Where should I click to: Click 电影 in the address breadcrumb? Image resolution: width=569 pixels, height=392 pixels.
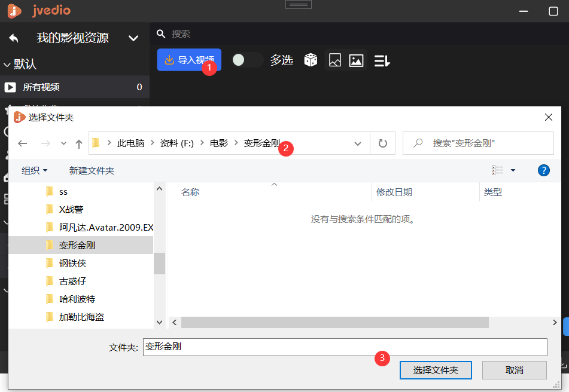click(x=219, y=143)
